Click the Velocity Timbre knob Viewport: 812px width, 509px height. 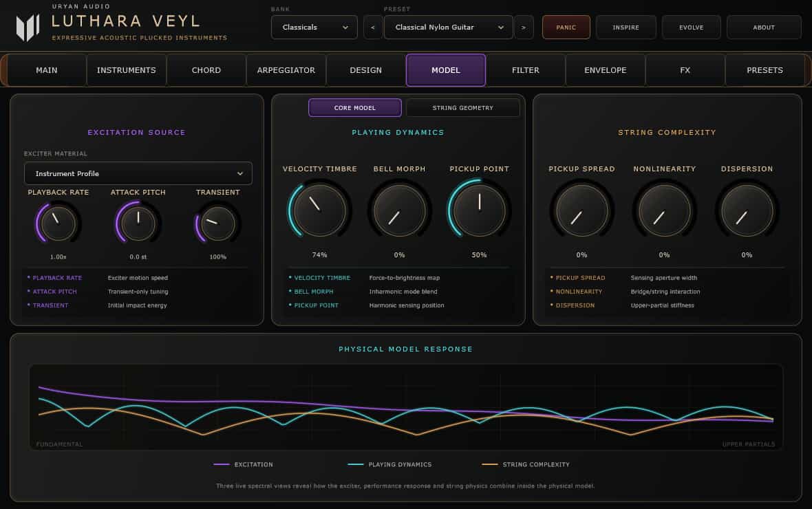coord(319,210)
